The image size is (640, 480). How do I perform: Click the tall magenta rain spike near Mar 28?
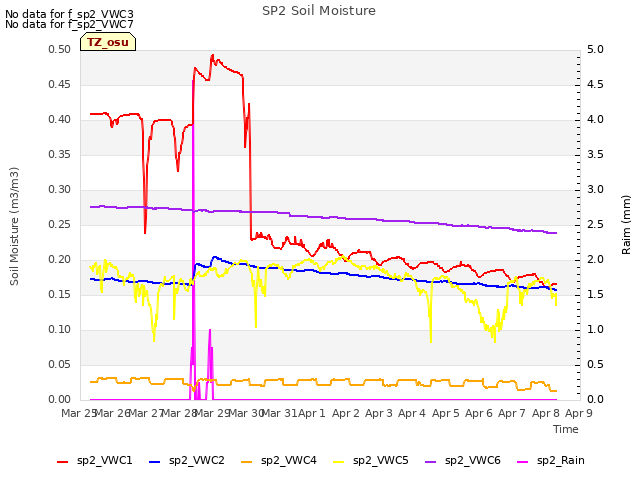[x=193, y=241]
